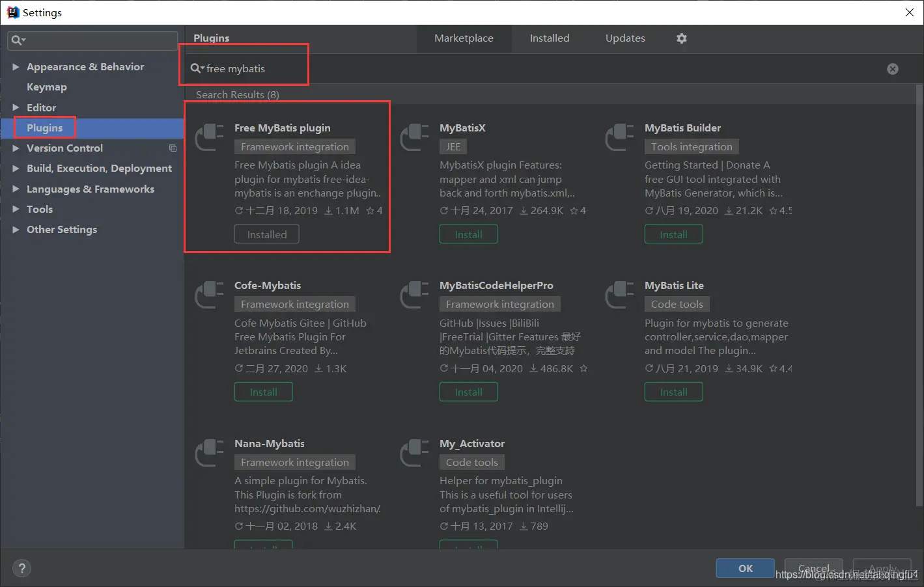The image size is (924, 587).
Task: Click the MyBatisCodeHelperPro plugin icon
Action: 415,294
